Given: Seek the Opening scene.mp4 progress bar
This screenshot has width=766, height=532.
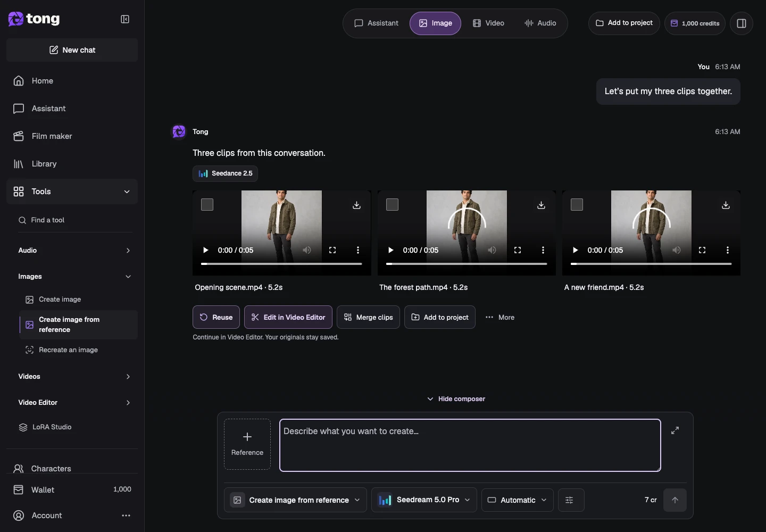Looking at the screenshot, I should (281, 264).
